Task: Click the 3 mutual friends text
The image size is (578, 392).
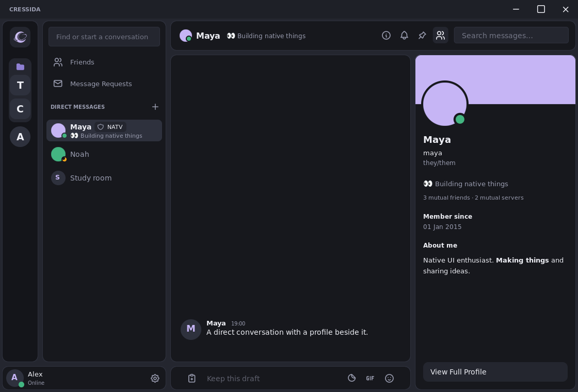Action: (446, 198)
